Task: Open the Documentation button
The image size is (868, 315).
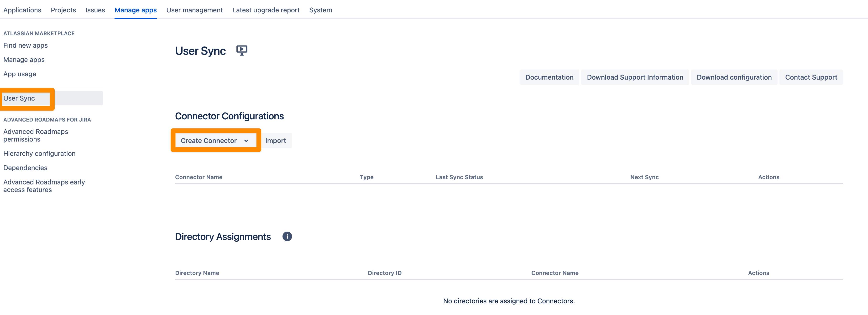Action: coord(549,77)
